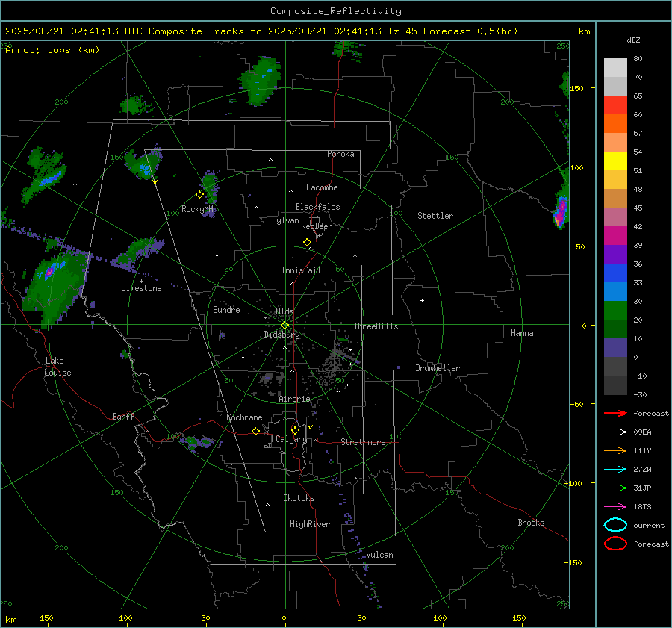Click the red cross marker at Banff
This screenshot has width=672, height=628.
pyautogui.click(x=107, y=417)
